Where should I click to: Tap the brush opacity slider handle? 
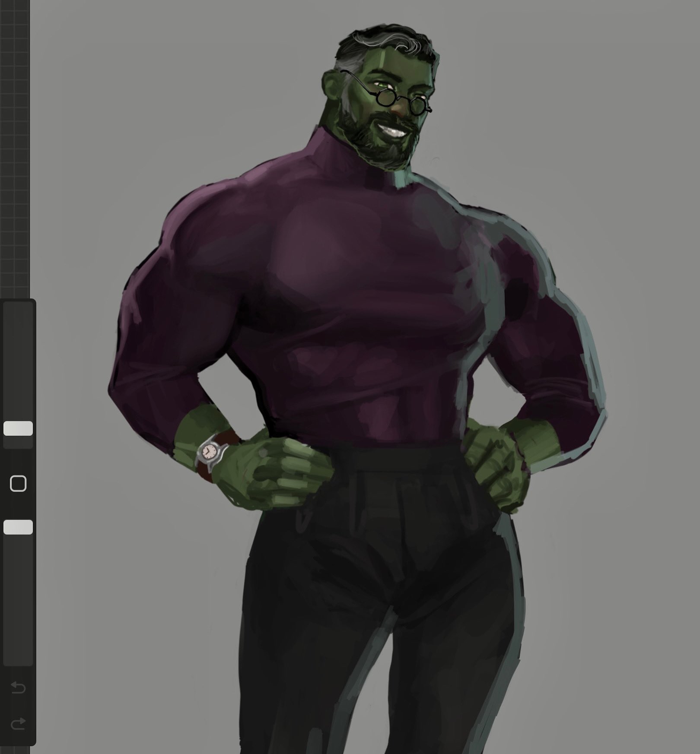[x=18, y=527]
